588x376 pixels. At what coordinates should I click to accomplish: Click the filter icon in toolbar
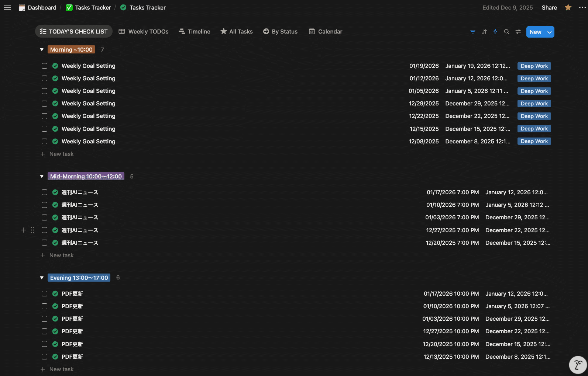click(472, 32)
